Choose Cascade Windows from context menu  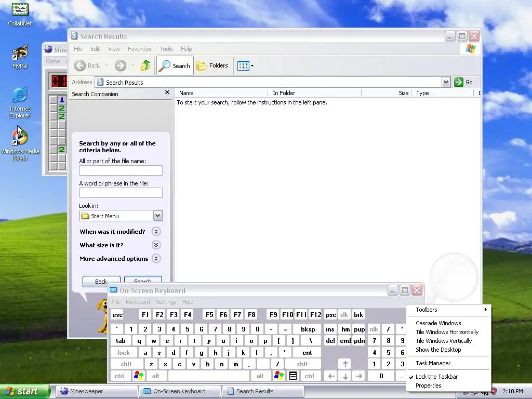(x=448, y=323)
